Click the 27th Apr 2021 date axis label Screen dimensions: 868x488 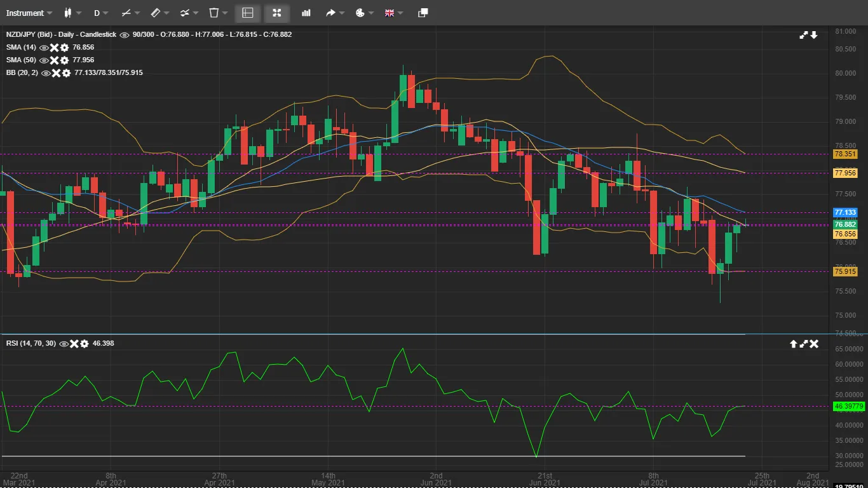point(219,479)
